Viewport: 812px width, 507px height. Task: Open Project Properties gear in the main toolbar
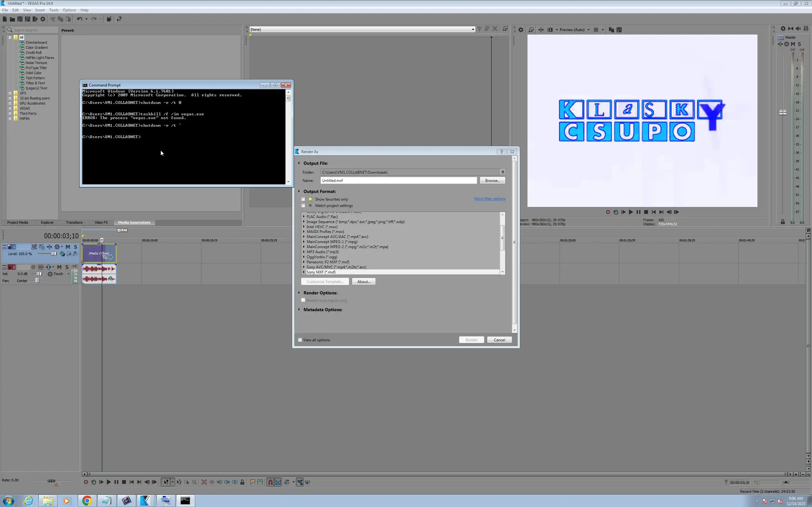(43, 19)
